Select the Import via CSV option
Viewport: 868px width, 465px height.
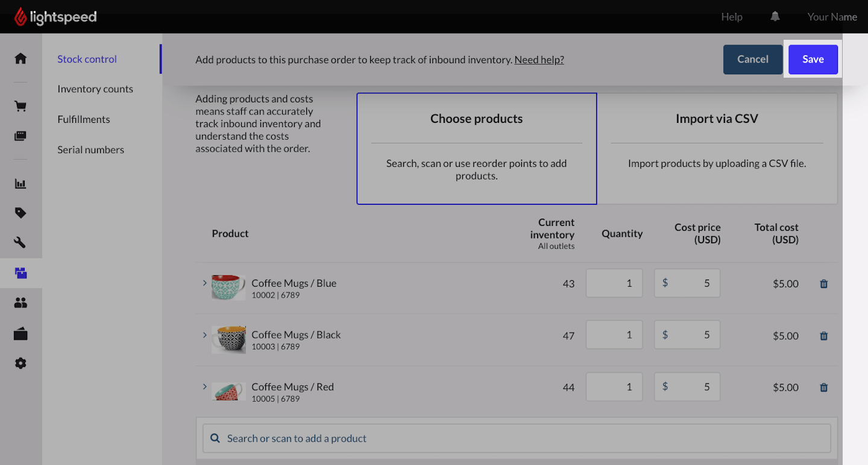click(717, 148)
